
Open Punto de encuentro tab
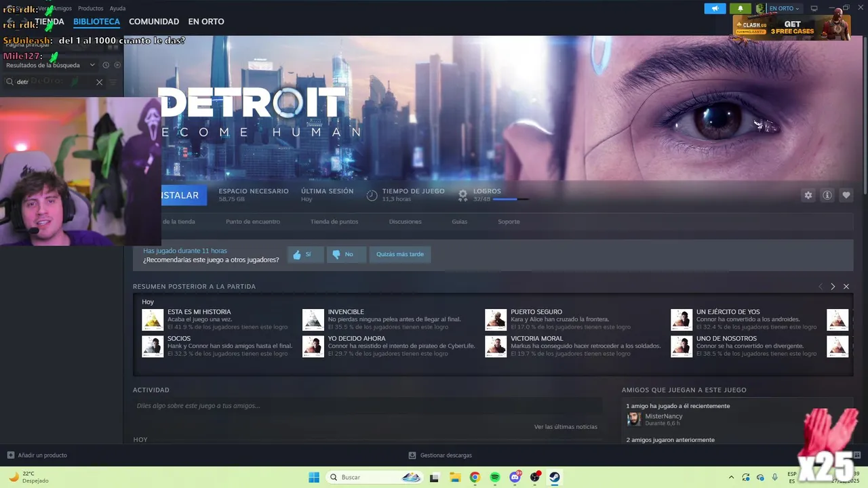point(253,222)
